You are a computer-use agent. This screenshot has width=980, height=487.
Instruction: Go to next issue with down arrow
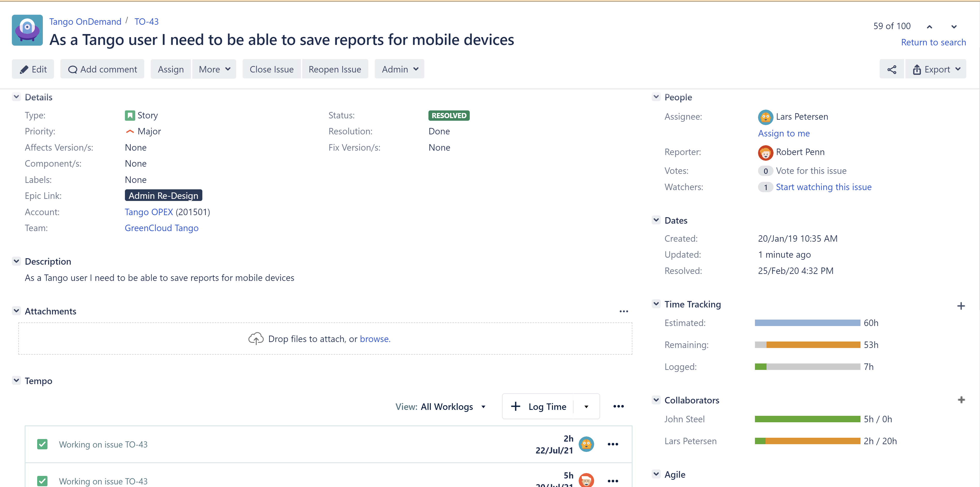point(953,27)
